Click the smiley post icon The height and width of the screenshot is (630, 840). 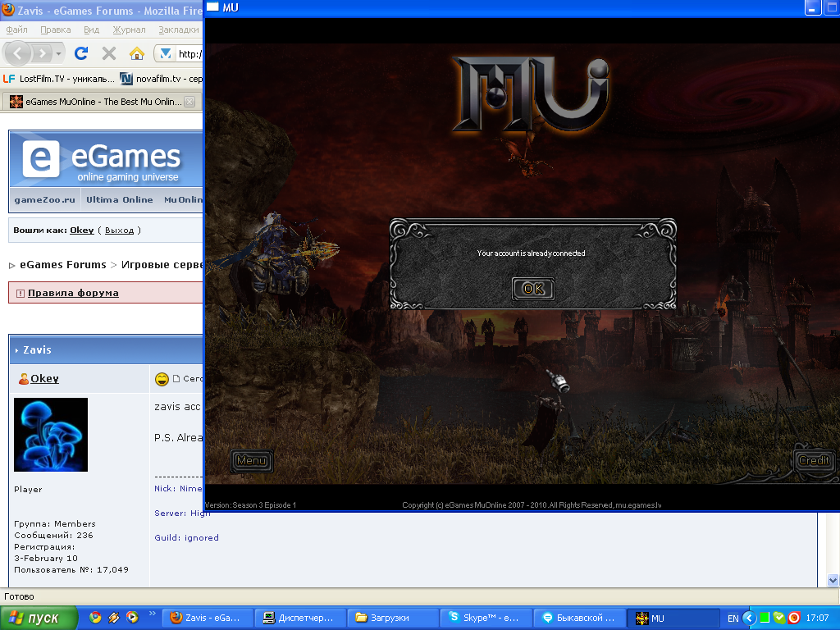pyautogui.click(x=162, y=379)
